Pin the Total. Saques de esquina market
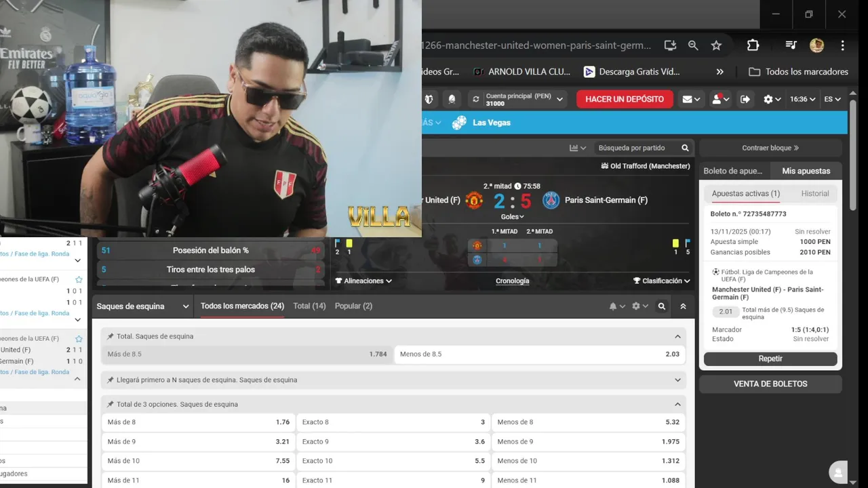 click(111, 336)
